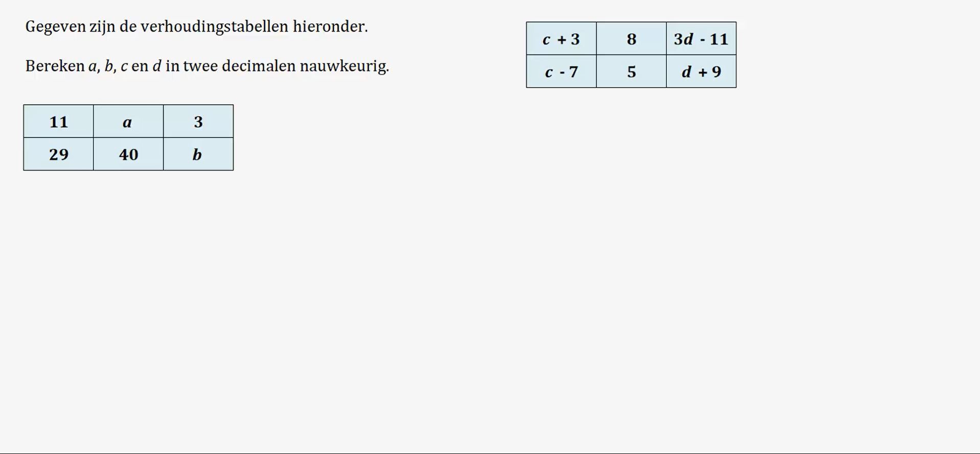Select the cell with variable a
980x454 pixels.
(128, 122)
